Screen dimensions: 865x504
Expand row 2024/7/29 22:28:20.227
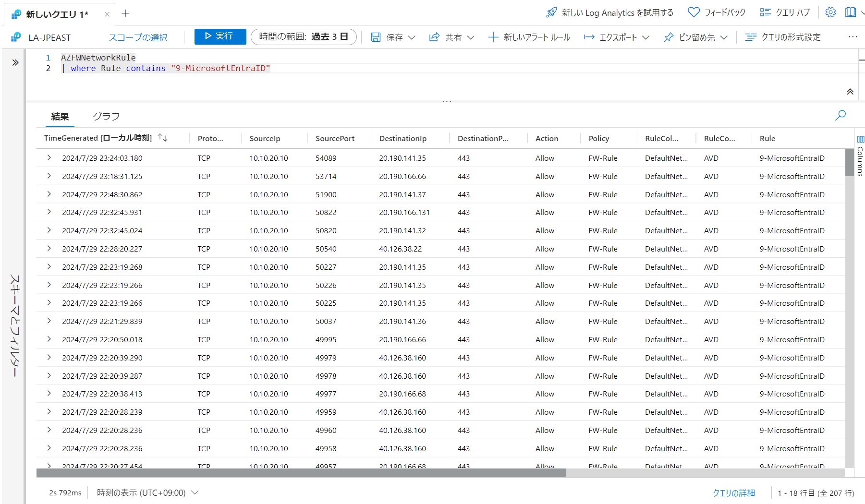(x=49, y=249)
